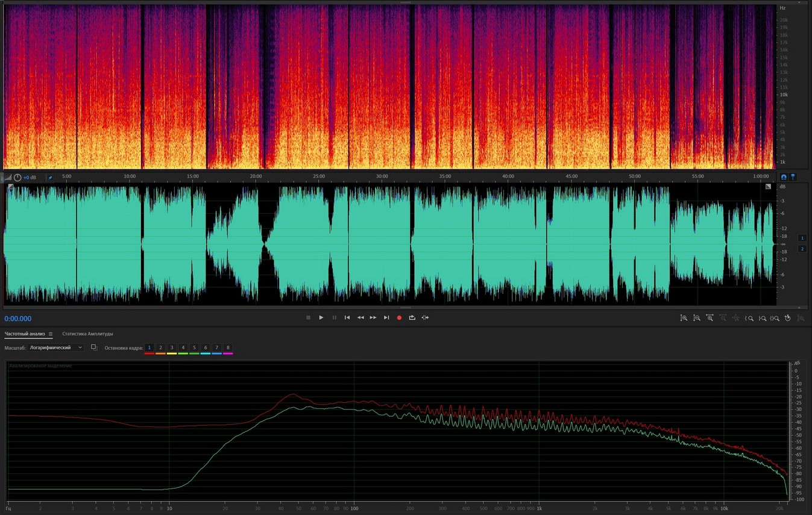Click Zoom In Time icon
The image size is (812, 515).
[710, 318]
